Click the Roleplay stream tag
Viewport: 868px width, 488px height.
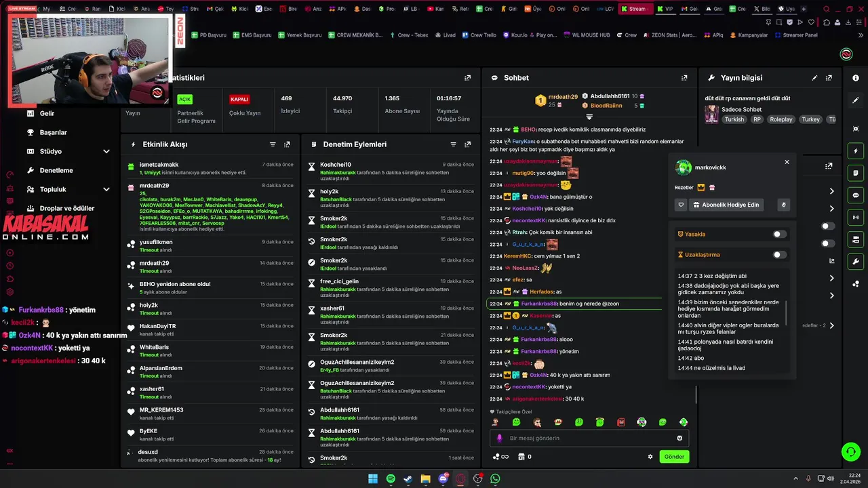pyautogui.click(x=781, y=119)
